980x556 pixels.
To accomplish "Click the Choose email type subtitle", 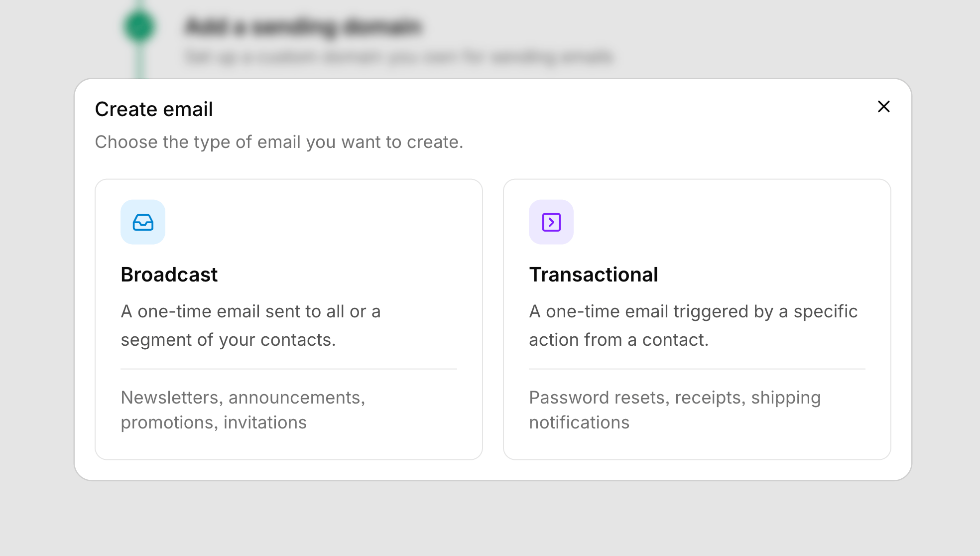I will (x=279, y=142).
